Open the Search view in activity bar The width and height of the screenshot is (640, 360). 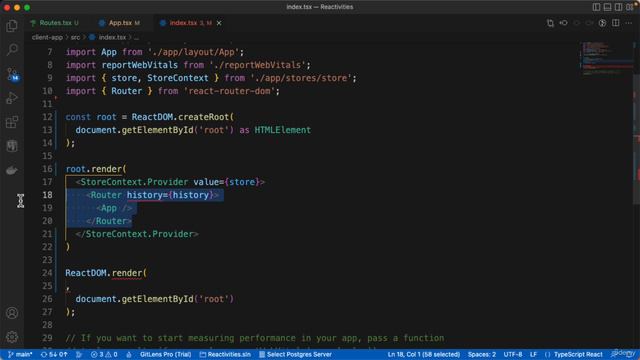point(12,50)
